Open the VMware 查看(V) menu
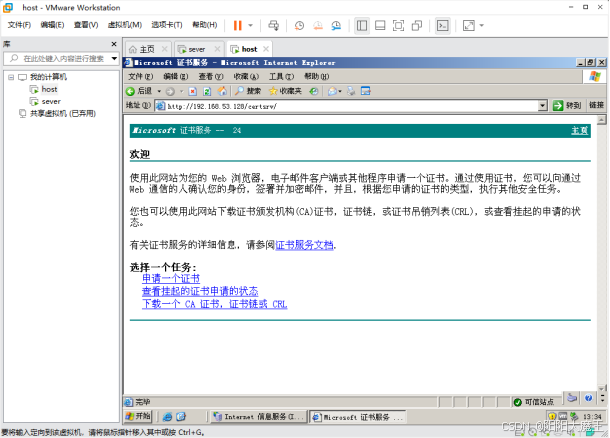 (86, 25)
